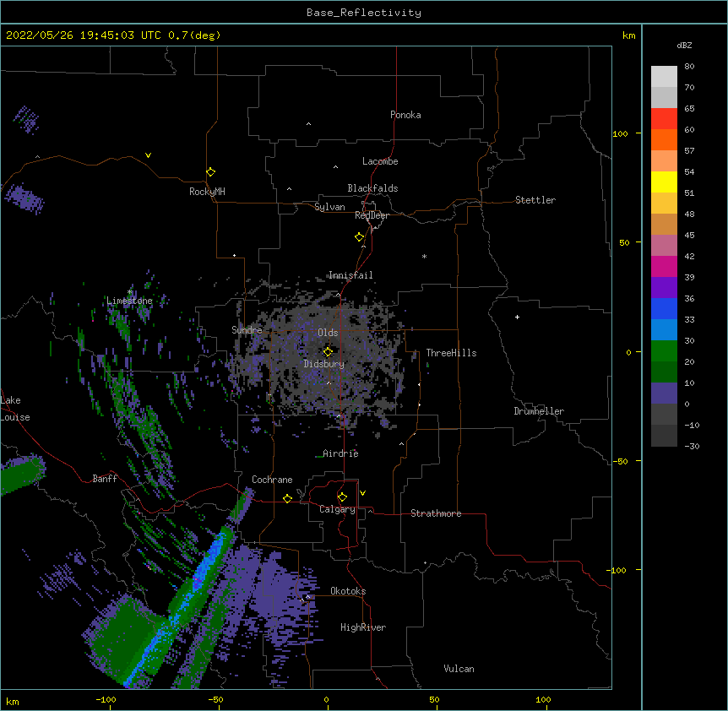
Task: Click the Sylvan label on the map
Action: (x=329, y=207)
